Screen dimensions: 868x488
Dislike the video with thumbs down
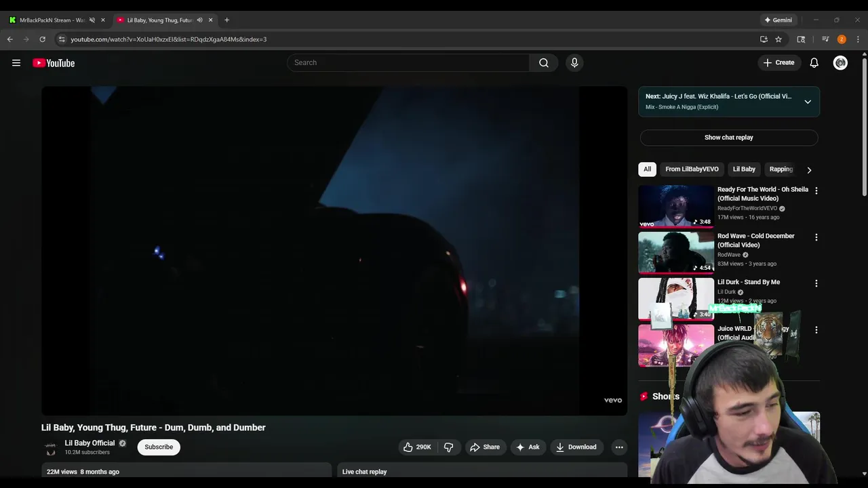pyautogui.click(x=449, y=447)
